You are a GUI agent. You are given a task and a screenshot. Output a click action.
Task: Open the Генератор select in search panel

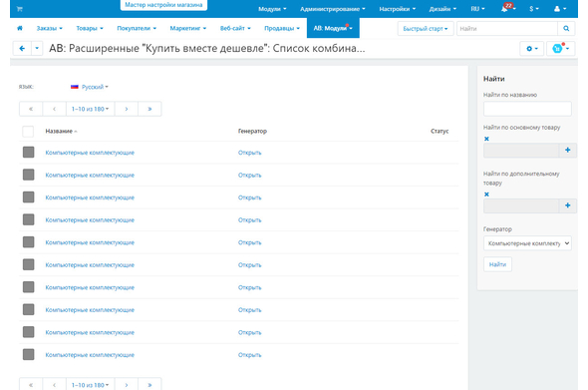(x=527, y=243)
